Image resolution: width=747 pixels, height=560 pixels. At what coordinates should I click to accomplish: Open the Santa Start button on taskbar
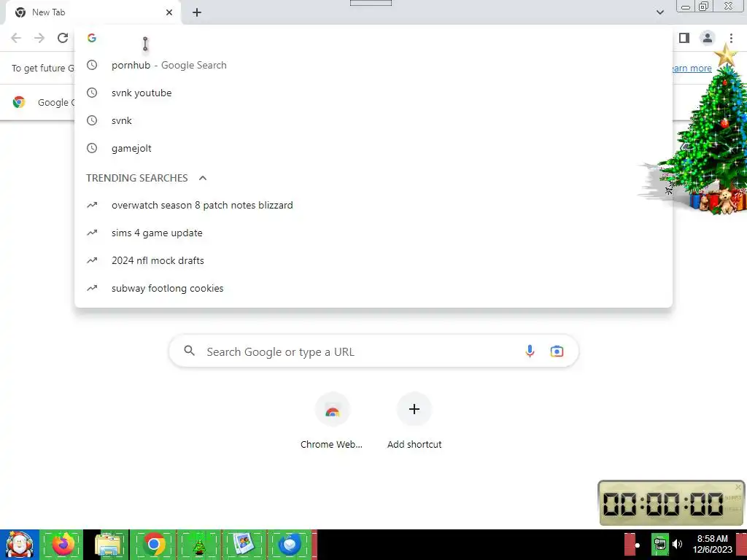coord(20,545)
